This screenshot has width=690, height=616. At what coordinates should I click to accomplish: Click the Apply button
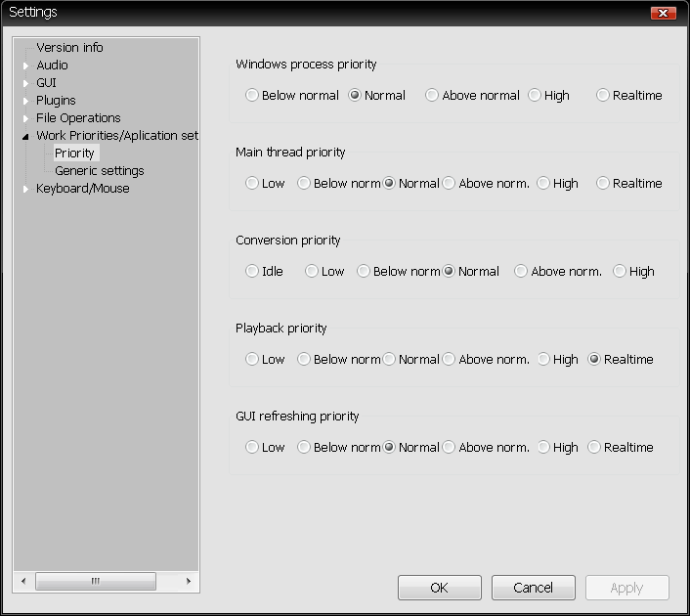pyautogui.click(x=627, y=588)
